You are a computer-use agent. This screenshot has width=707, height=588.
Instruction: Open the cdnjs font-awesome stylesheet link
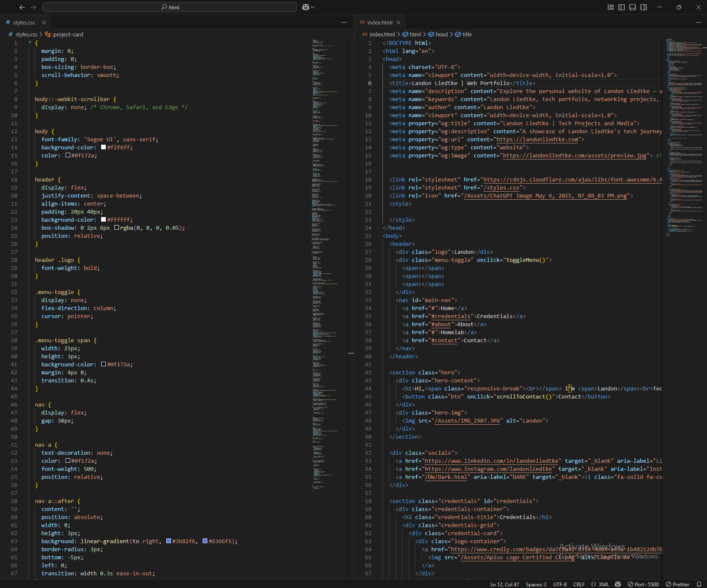573,179
